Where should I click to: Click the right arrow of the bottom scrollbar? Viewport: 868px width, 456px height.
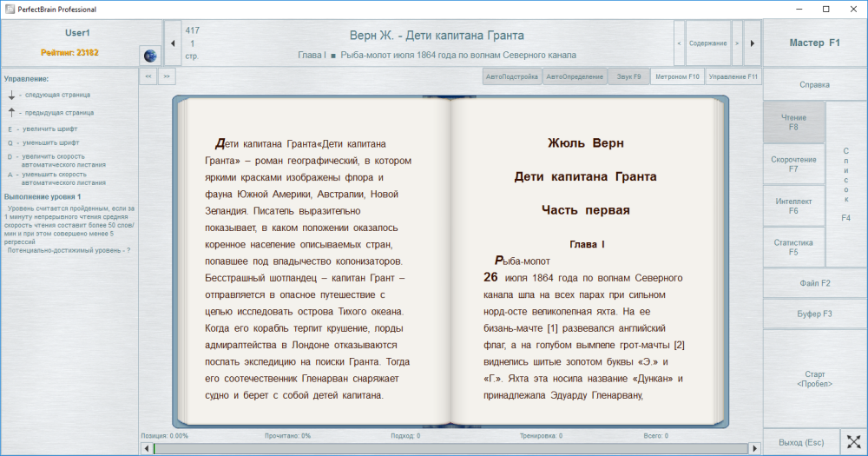[754, 448]
